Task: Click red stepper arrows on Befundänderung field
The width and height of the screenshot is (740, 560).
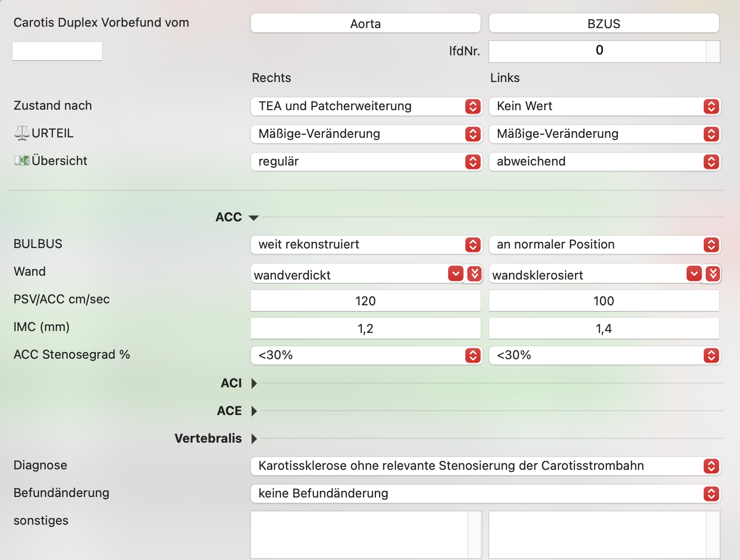Action: (x=711, y=494)
